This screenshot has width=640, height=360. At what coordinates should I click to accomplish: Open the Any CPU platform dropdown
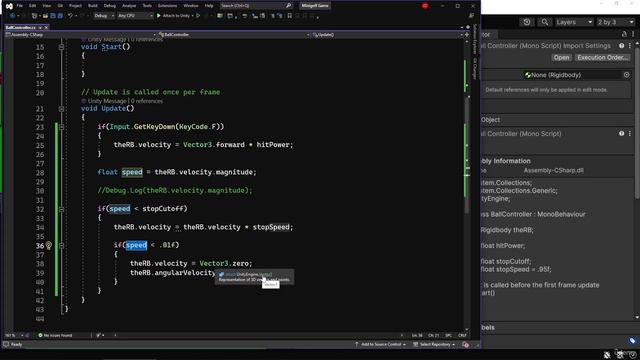[135, 16]
